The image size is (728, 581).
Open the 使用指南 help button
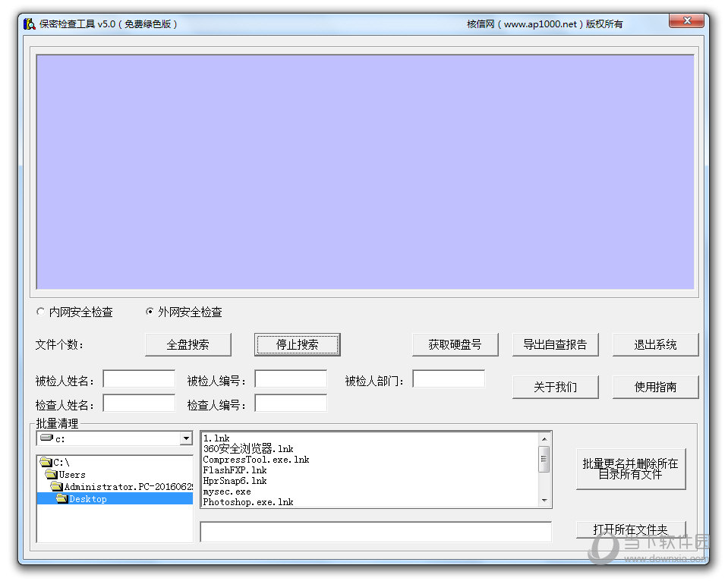click(x=655, y=387)
